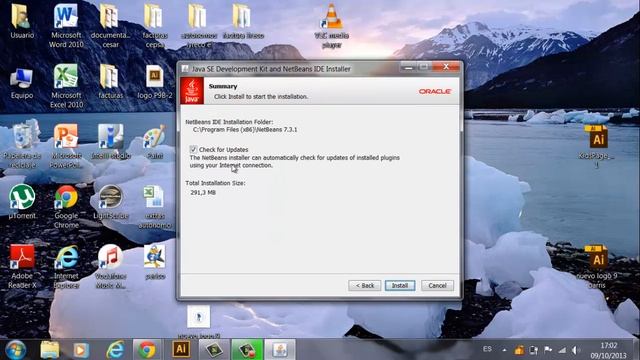Launch Google Chrome desktop shortcut
The height and width of the screenshot is (360, 640).
tap(66, 207)
